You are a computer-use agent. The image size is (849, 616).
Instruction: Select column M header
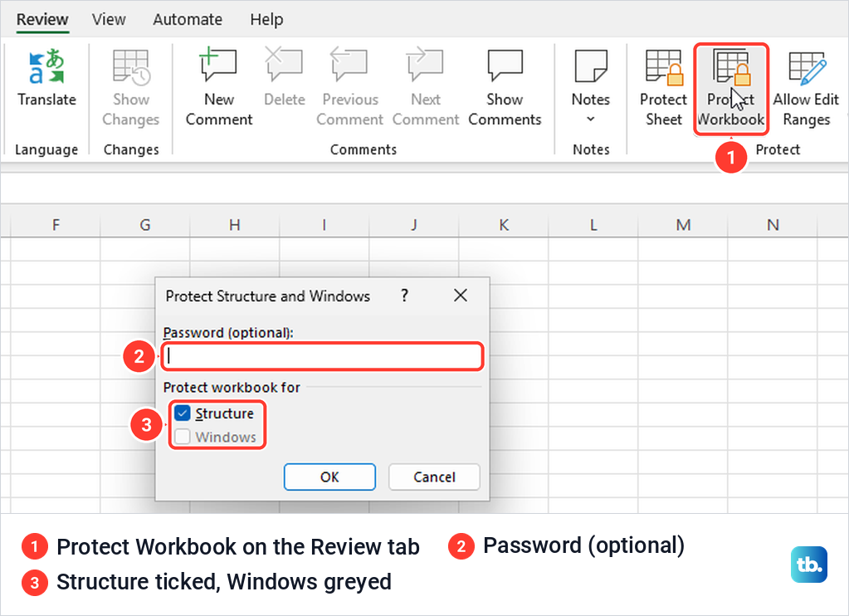(x=683, y=225)
